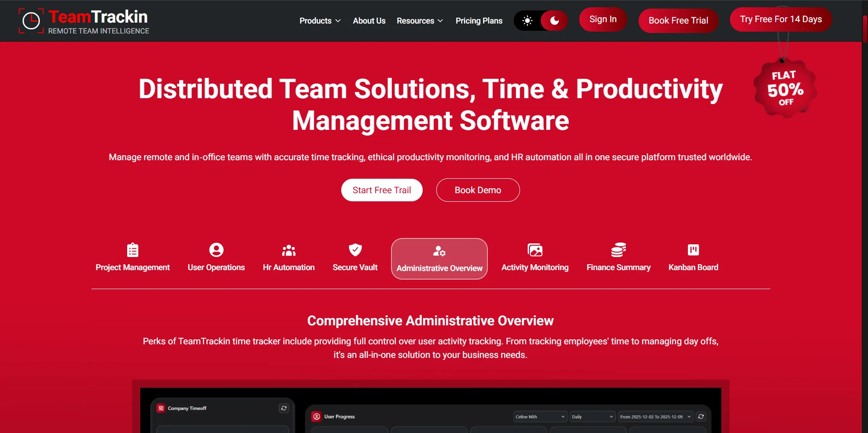Select the Project Management clipboard icon
This screenshot has width=868, height=433.
(133, 250)
